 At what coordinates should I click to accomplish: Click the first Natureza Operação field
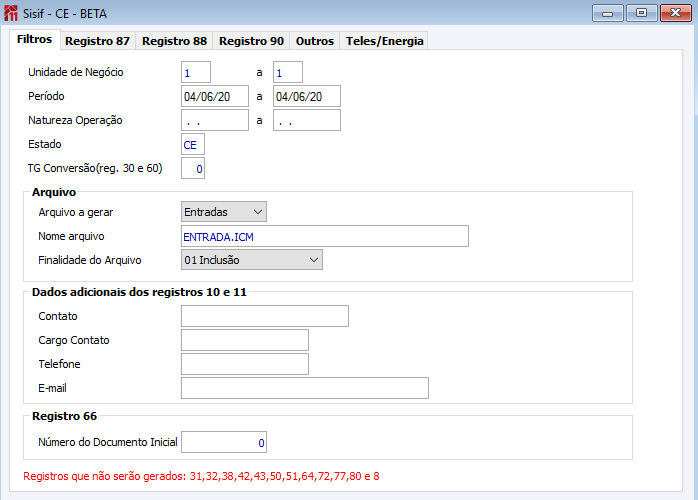(215, 121)
